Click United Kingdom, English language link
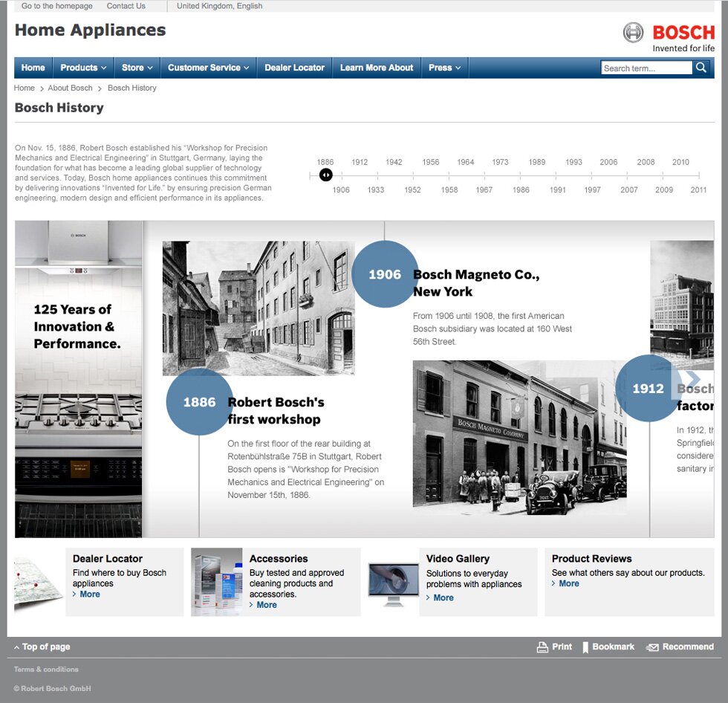Image resolution: width=728 pixels, height=703 pixels. (x=220, y=6)
